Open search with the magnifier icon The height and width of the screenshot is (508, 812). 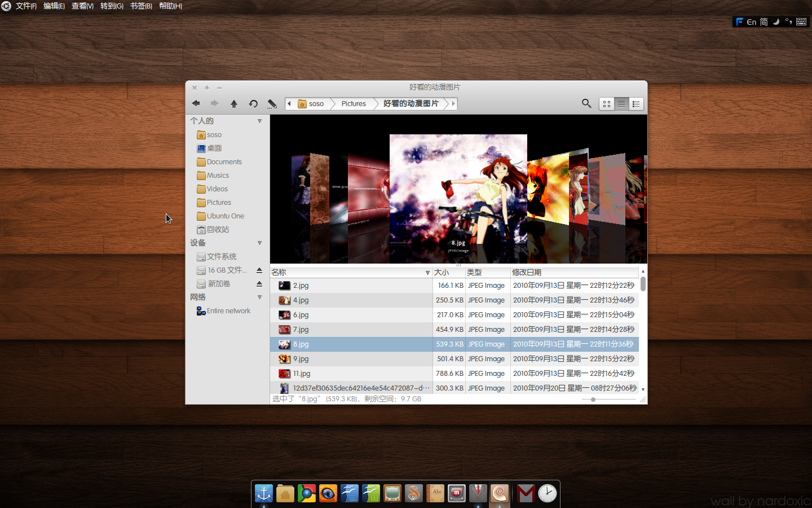tap(586, 103)
